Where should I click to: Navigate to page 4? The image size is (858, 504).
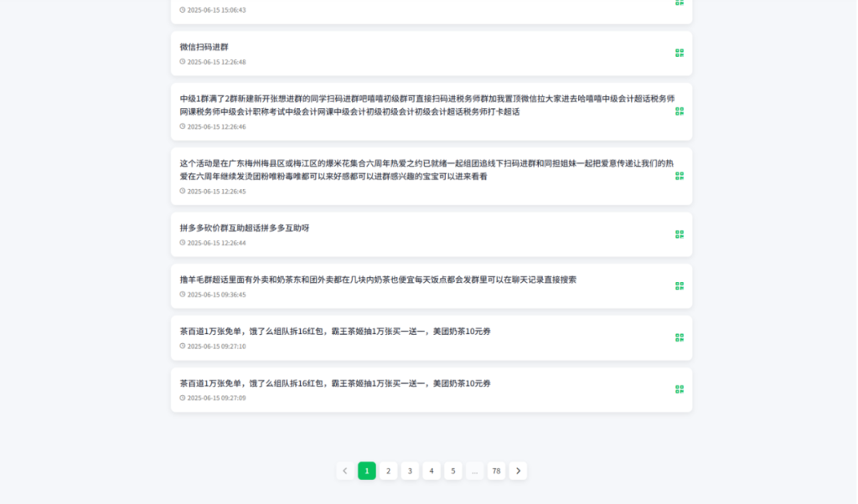tap(432, 471)
